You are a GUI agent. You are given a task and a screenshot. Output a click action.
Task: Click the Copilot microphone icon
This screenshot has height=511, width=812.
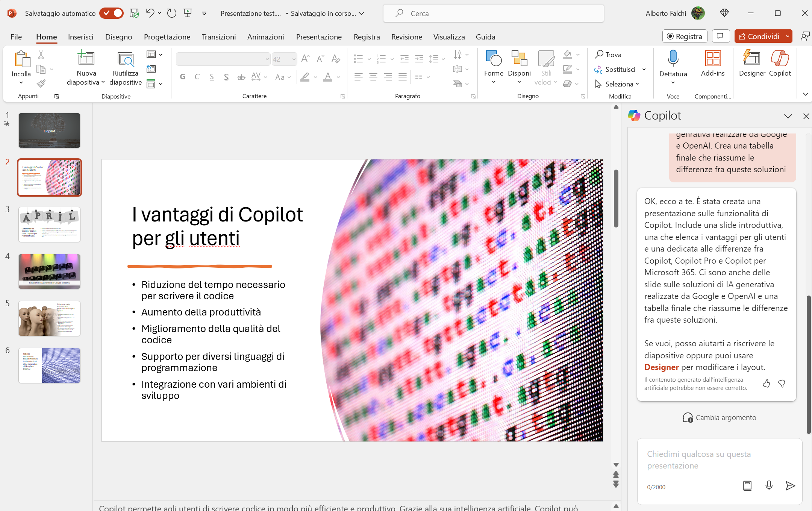[769, 486]
